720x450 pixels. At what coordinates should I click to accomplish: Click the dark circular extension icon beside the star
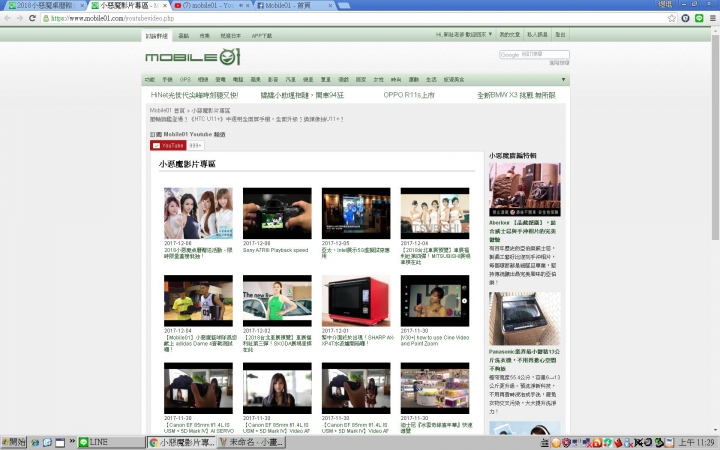(686, 18)
